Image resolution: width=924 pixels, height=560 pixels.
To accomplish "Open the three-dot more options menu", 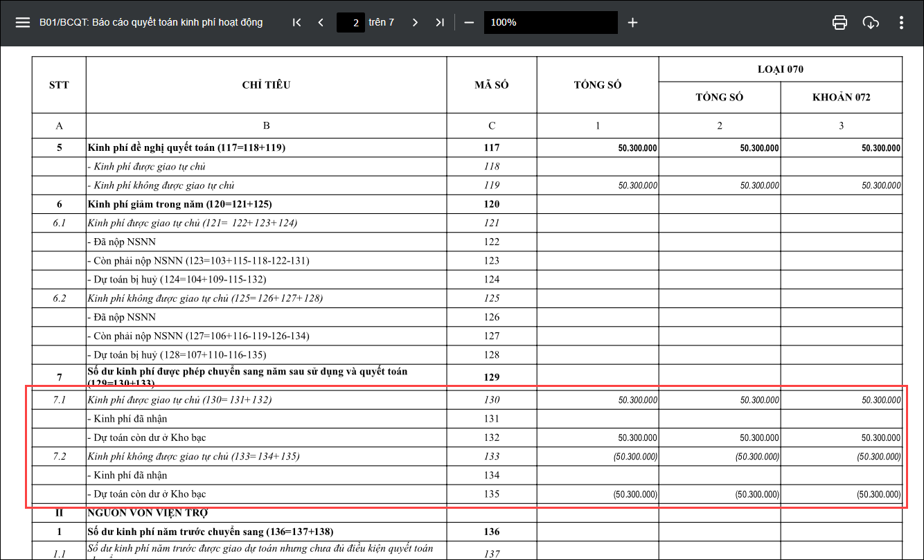I will pos(901,22).
